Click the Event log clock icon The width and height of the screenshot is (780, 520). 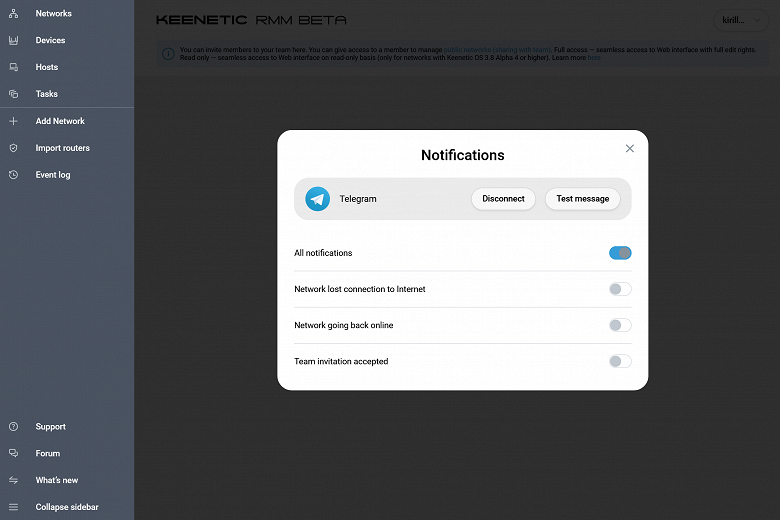(x=14, y=175)
